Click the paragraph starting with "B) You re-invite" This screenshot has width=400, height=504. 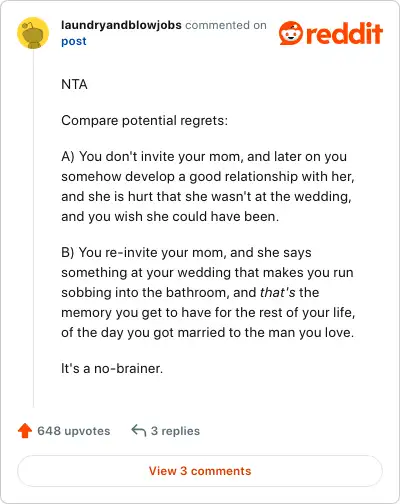[208, 293]
